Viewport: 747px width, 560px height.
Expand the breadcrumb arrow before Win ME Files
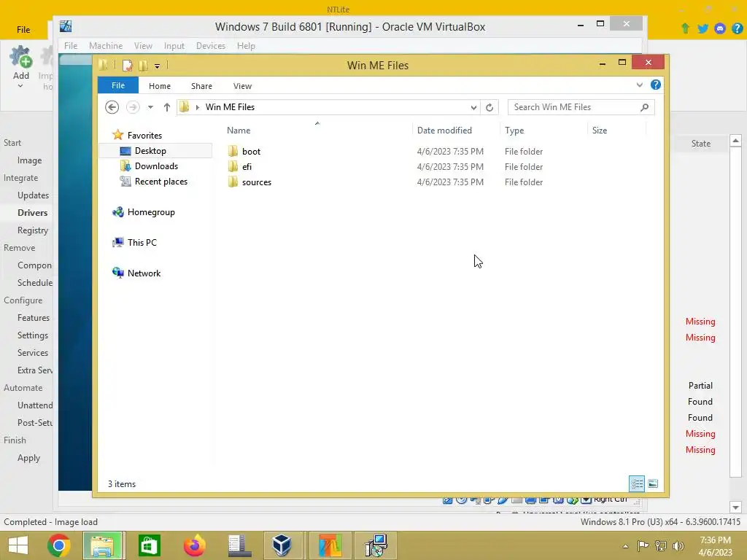click(x=197, y=107)
